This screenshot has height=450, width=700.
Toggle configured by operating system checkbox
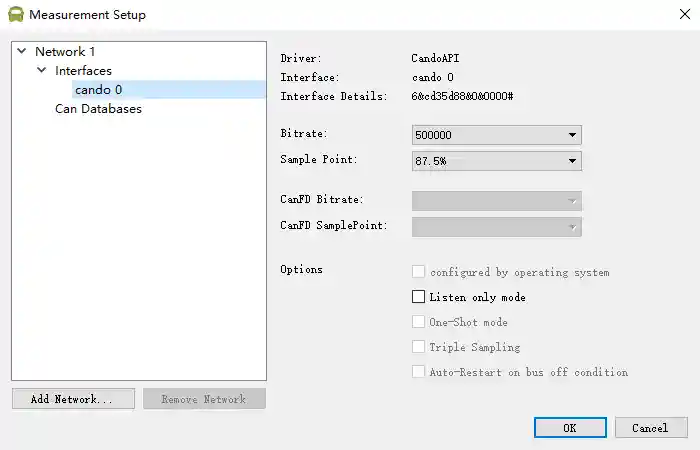419,272
